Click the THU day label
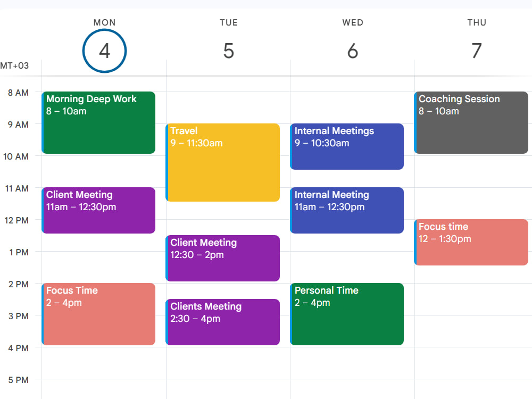 [477, 22]
